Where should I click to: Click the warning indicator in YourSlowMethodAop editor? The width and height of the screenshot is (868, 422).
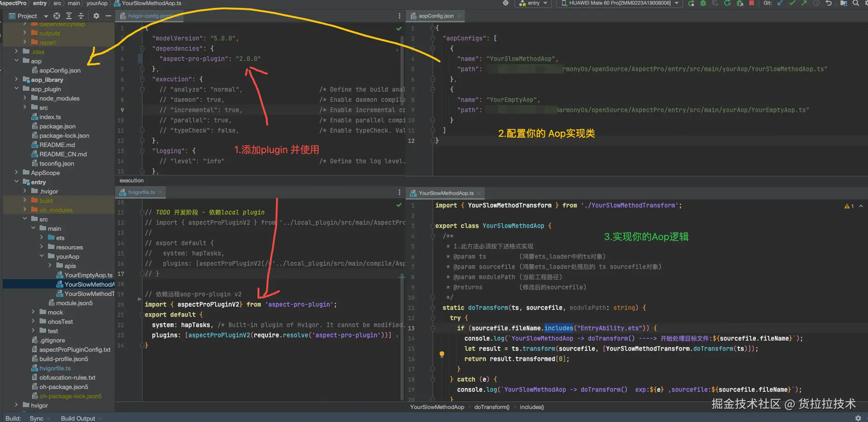pyautogui.click(x=849, y=206)
